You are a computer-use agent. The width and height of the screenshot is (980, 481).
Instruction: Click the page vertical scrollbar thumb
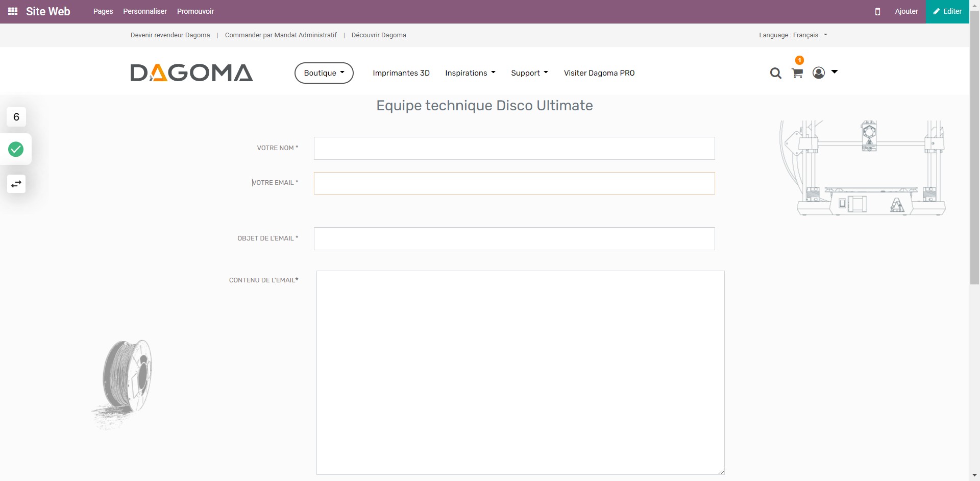974,147
